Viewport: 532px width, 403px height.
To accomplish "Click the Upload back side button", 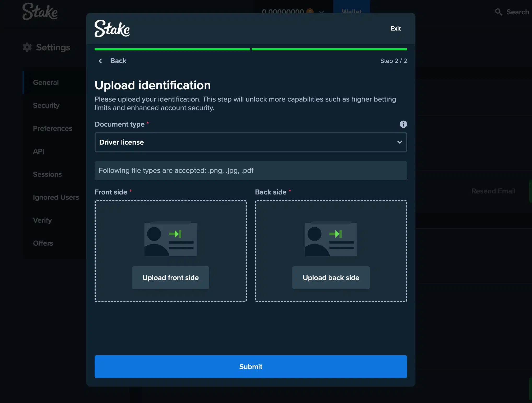I will (331, 278).
